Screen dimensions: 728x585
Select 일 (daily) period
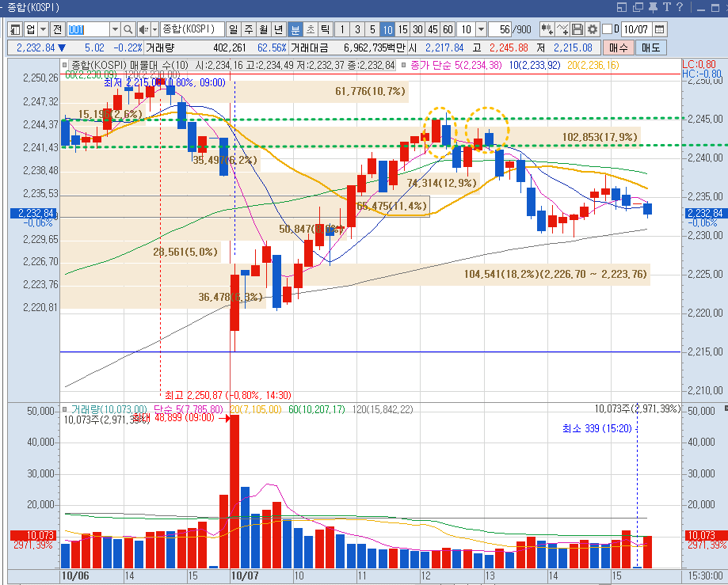234,30
